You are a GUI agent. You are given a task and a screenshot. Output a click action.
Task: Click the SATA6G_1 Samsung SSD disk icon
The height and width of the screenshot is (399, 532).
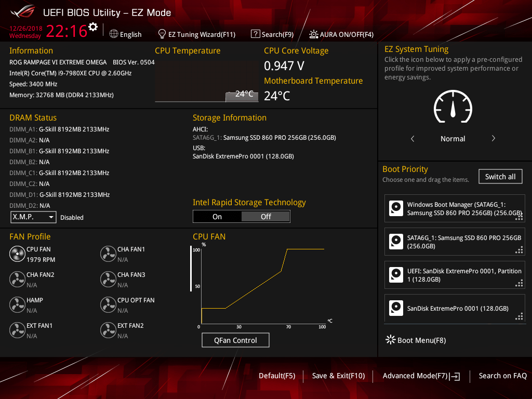click(396, 242)
